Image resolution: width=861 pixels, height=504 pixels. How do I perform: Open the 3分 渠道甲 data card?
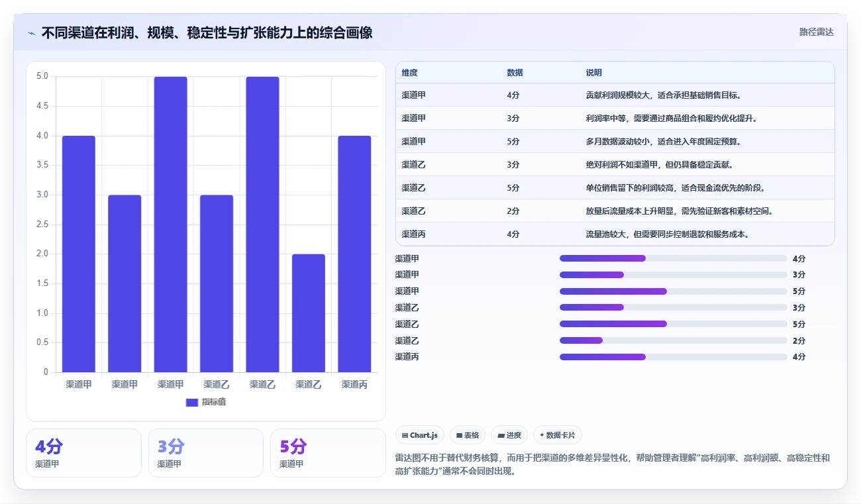pyautogui.click(x=206, y=453)
